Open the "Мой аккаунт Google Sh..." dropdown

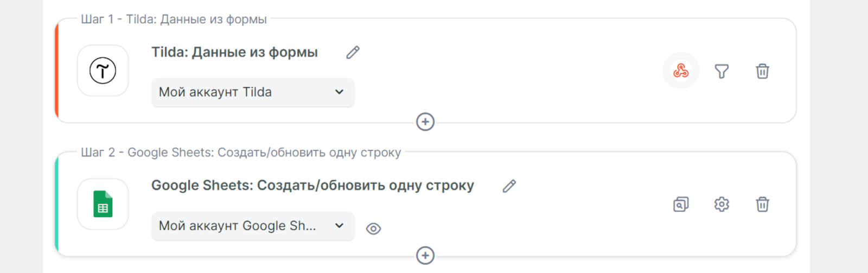coord(252,226)
